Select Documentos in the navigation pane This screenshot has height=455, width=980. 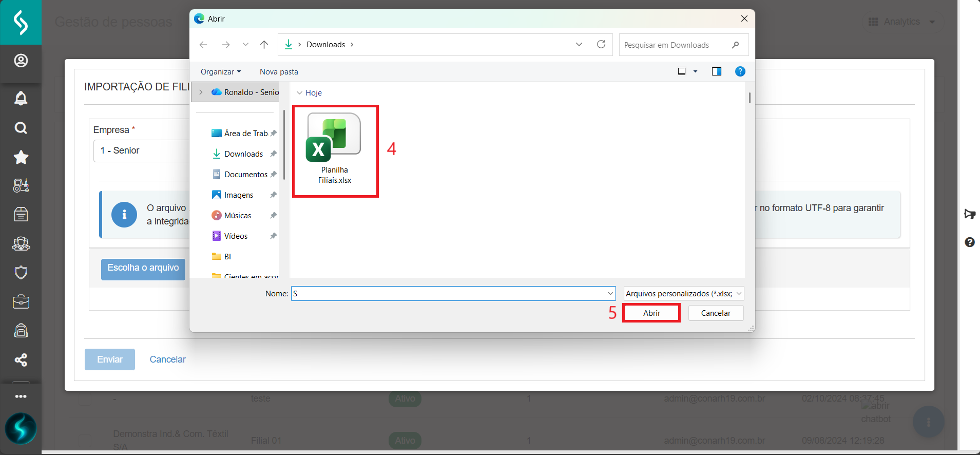click(x=245, y=175)
